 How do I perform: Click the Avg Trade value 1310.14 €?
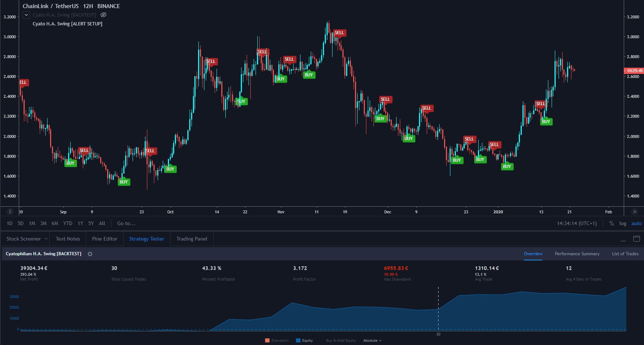tap(487, 268)
